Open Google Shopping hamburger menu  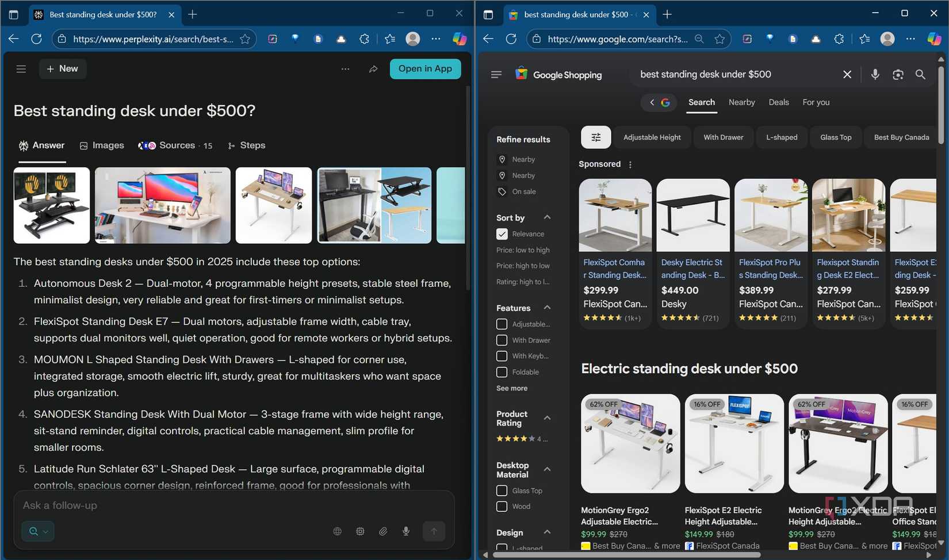tap(496, 75)
